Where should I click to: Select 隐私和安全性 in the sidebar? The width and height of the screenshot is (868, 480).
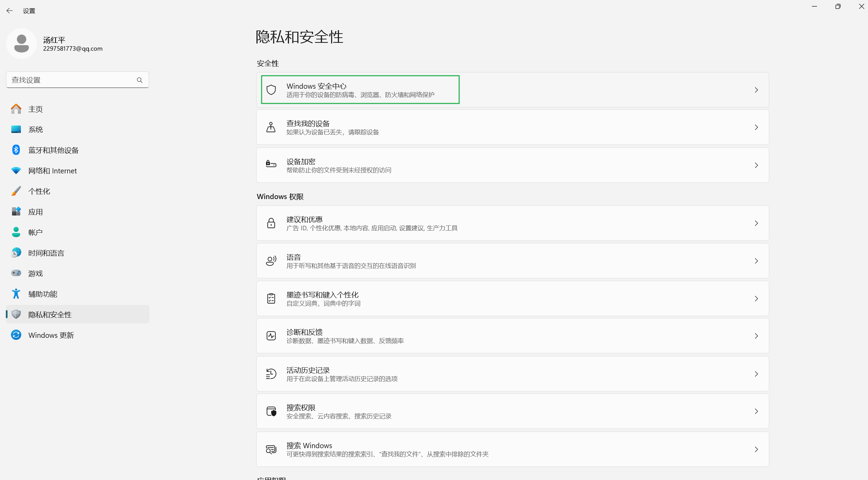point(78,315)
